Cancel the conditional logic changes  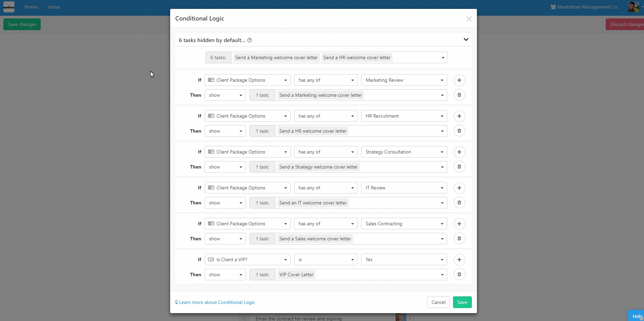pyautogui.click(x=438, y=302)
